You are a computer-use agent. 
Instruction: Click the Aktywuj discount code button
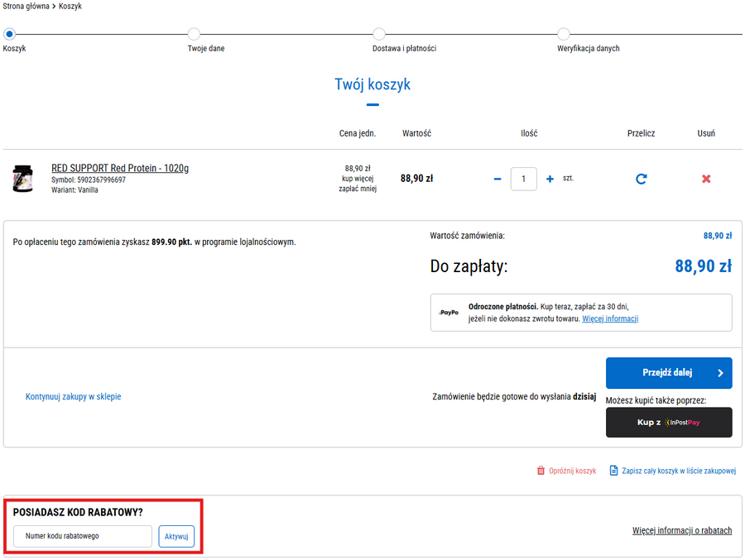[x=176, y=536]
